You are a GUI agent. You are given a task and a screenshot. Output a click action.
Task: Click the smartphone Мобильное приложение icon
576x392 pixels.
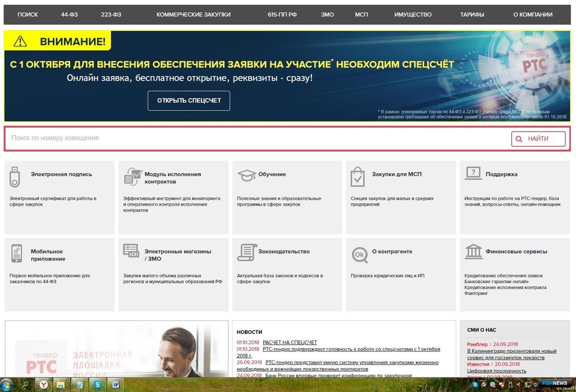tap(17, 253)
